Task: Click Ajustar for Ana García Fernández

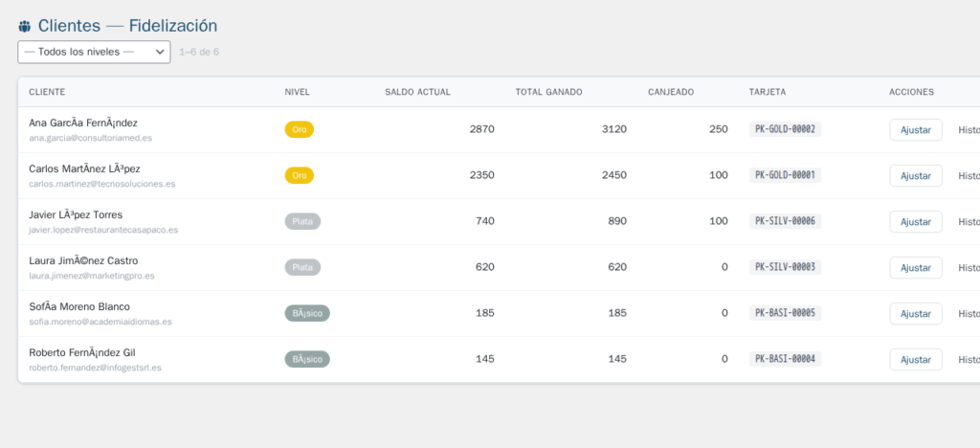Action: [x=916, y=130]
